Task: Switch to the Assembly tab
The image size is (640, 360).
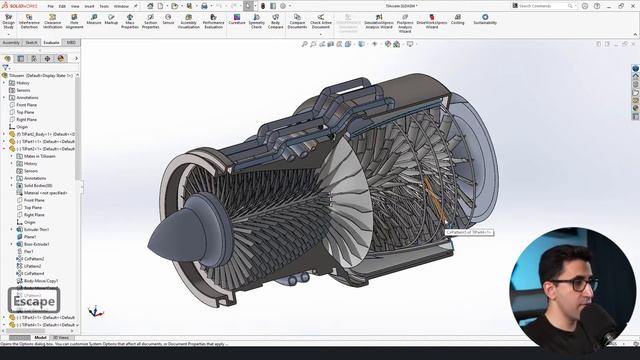Action: (x=11, y=42)
